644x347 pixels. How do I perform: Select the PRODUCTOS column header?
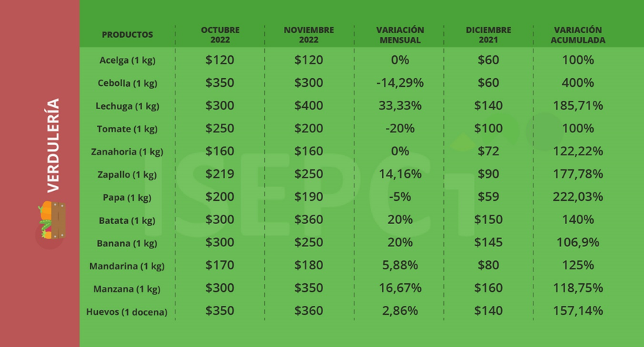(x=127, y=35)
